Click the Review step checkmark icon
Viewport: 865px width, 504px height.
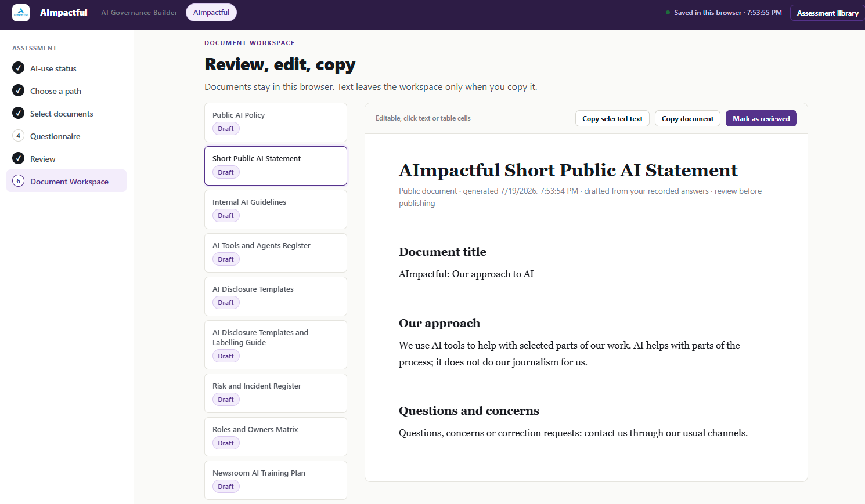tap(19, 158)
